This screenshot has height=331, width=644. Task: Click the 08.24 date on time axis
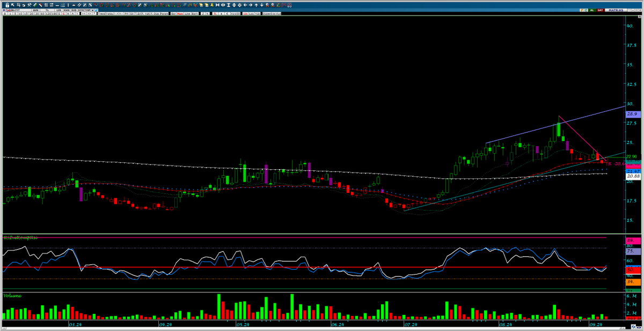pyautogui.click(x=504, y=325)
